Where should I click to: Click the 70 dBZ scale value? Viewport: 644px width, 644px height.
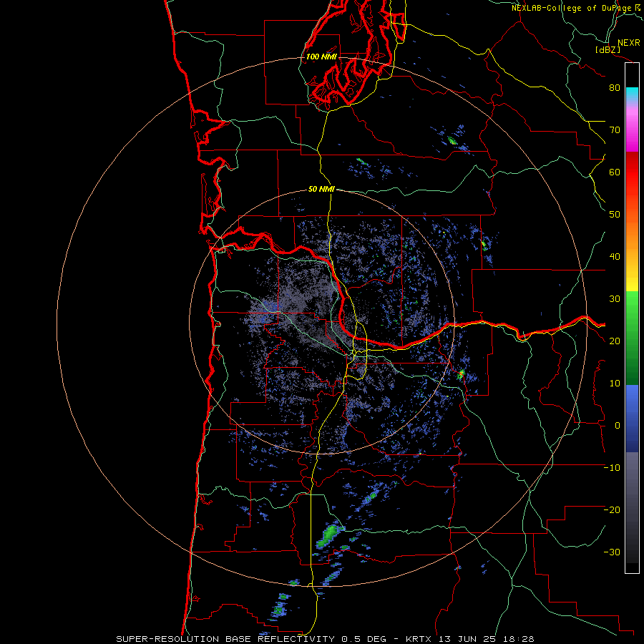615,130
